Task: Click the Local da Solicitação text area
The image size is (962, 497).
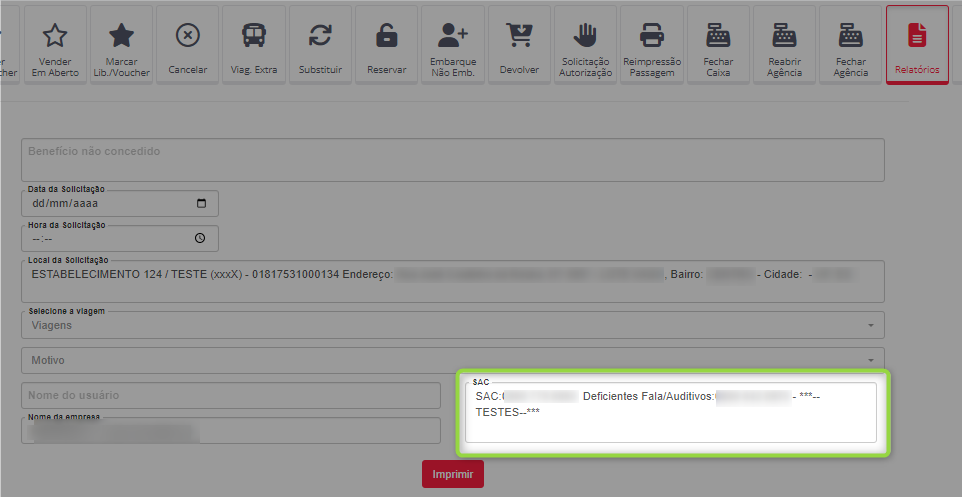Action: click(x=453, y=282)
